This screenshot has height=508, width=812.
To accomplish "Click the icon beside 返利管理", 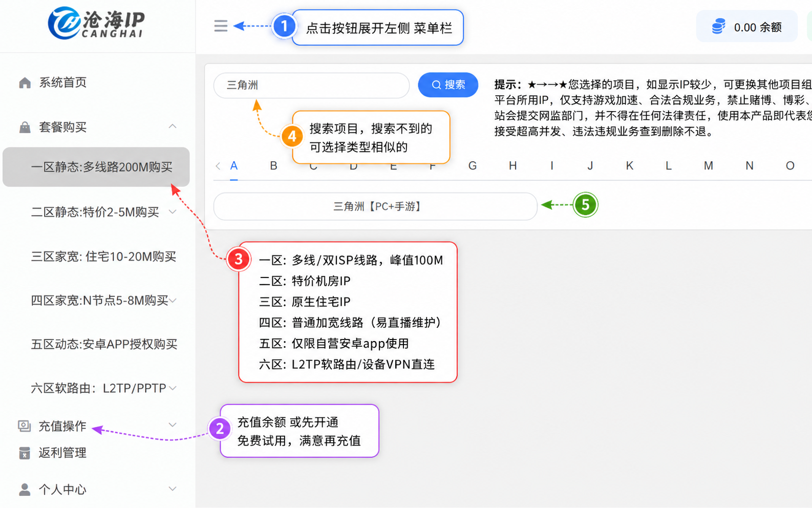I will point(24,453).
